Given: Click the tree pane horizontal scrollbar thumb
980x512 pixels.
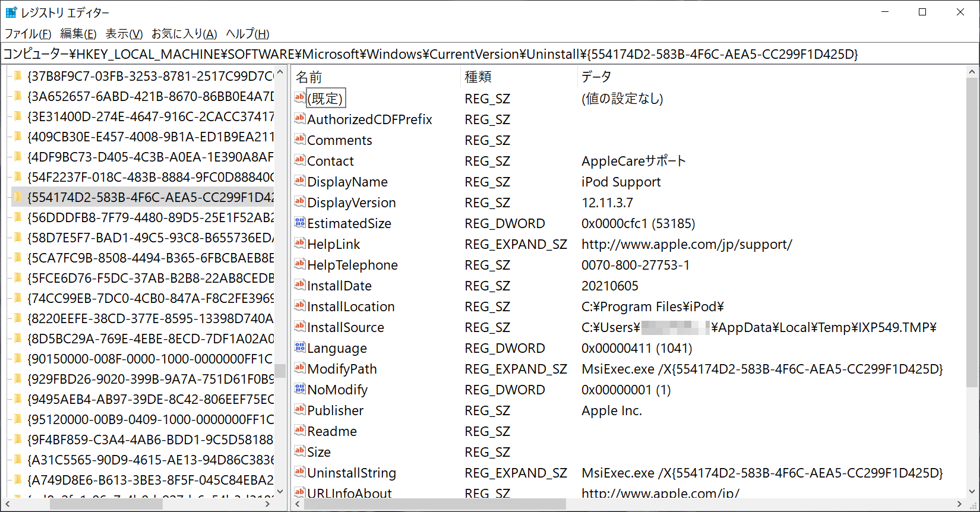Looking at the screenshot, I should coord(106,504).
